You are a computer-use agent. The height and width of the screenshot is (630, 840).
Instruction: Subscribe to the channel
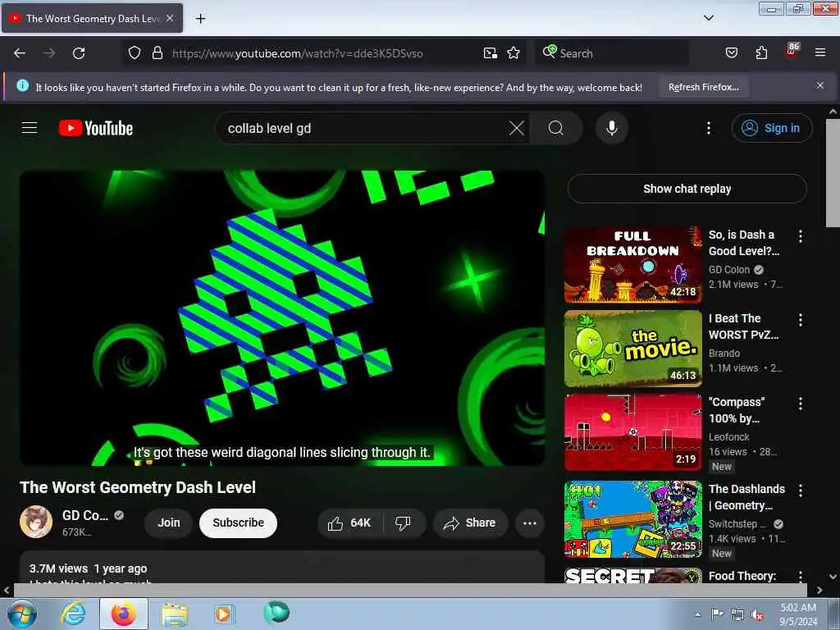tap(238, 523)
